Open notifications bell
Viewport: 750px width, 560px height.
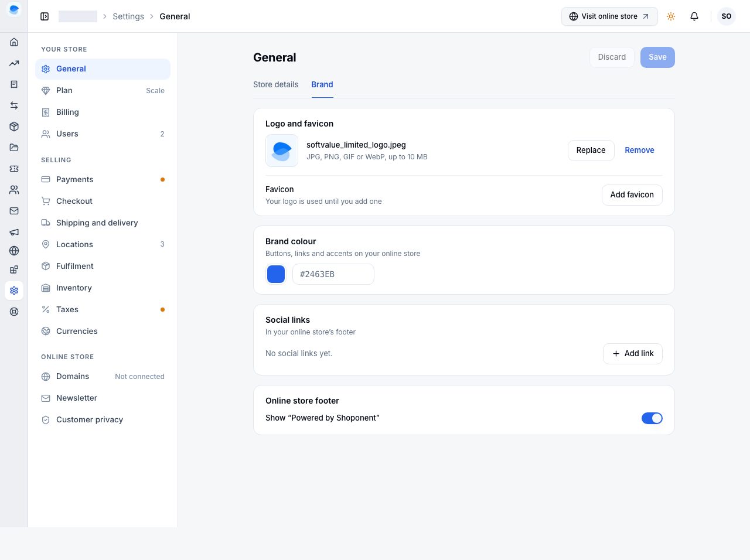click(x=694, y=16)
